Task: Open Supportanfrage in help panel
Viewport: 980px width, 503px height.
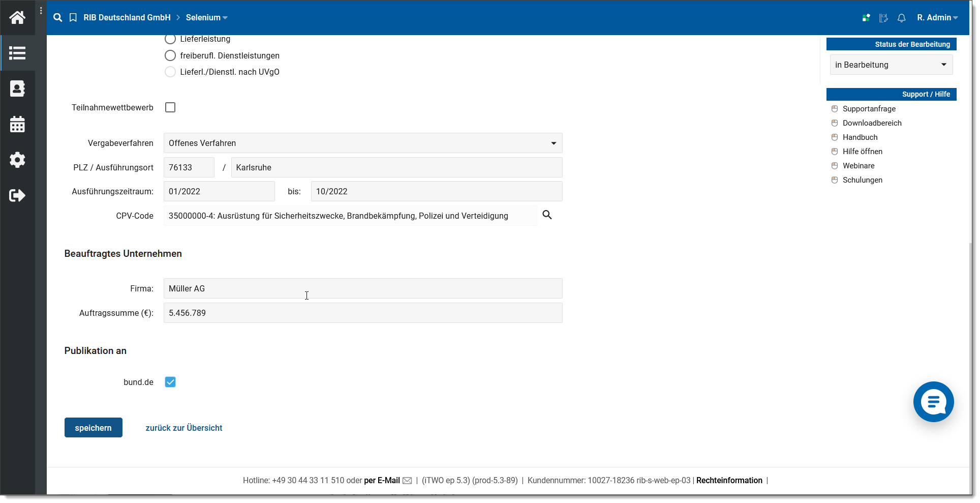Action: 869,109
